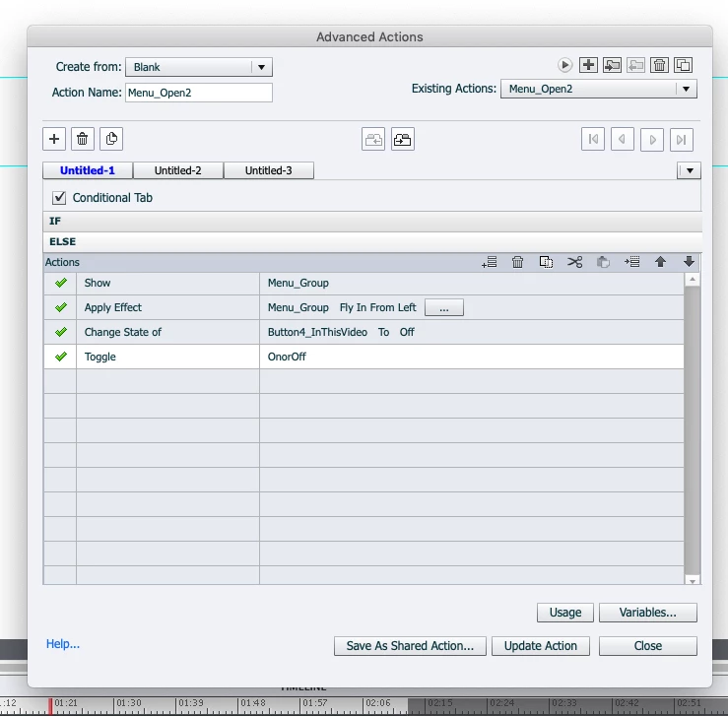Go to the previous decision tab
728x716 pixels.
[x=623, y=140]
